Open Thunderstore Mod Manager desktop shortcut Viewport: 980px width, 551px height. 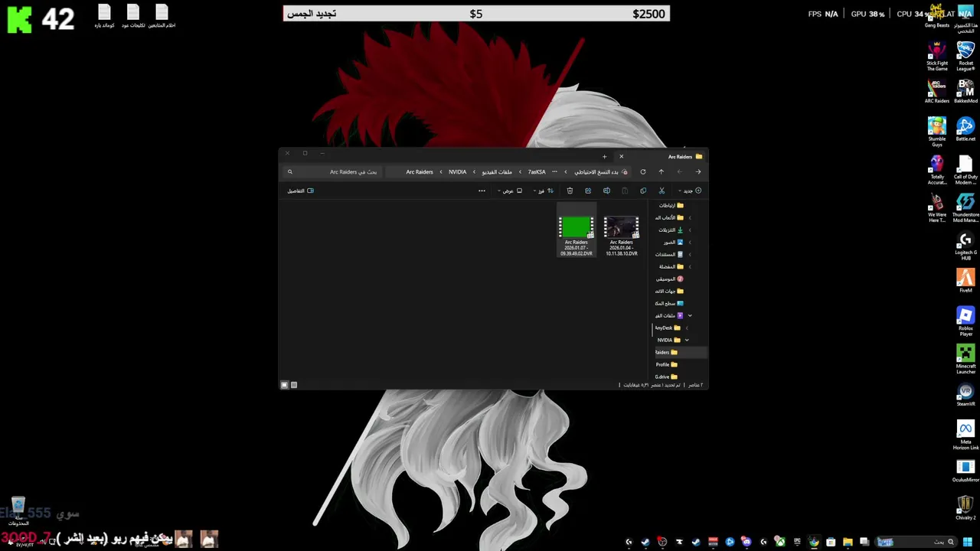(x=965, y=207)
